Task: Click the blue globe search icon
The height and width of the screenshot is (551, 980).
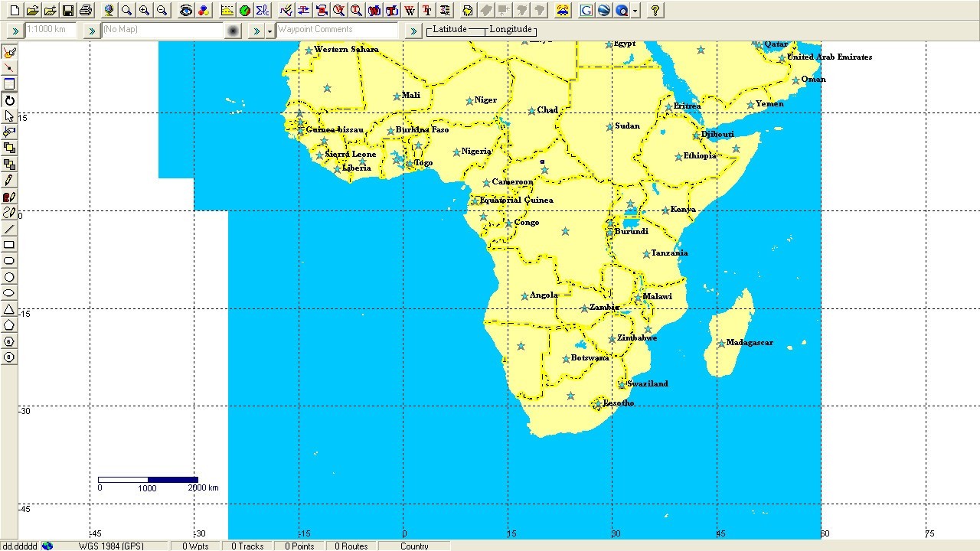Action: tap(622, 11)
